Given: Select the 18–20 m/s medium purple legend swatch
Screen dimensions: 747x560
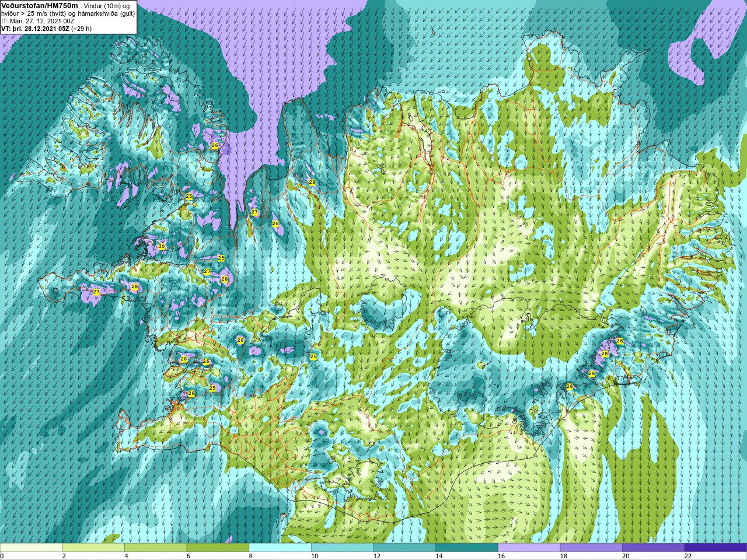Looking at the screenshot, I should pos(591,547).
